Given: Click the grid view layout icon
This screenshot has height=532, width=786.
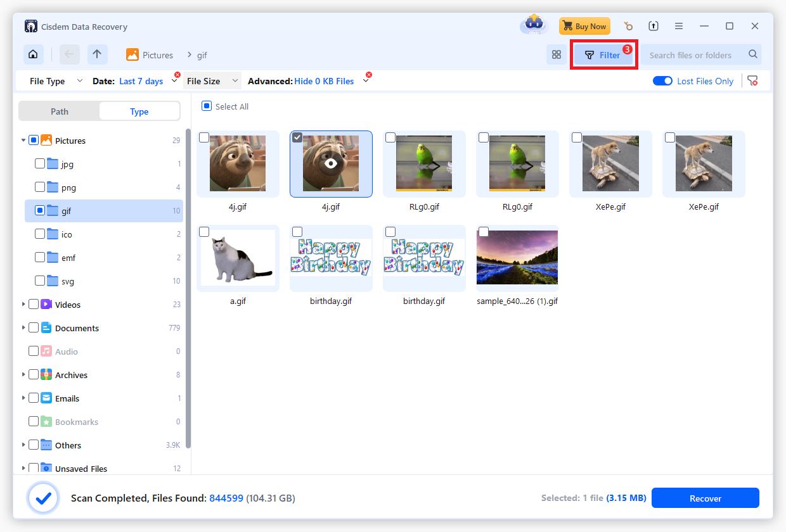Looking at the screenshot, I should [556, 54].
